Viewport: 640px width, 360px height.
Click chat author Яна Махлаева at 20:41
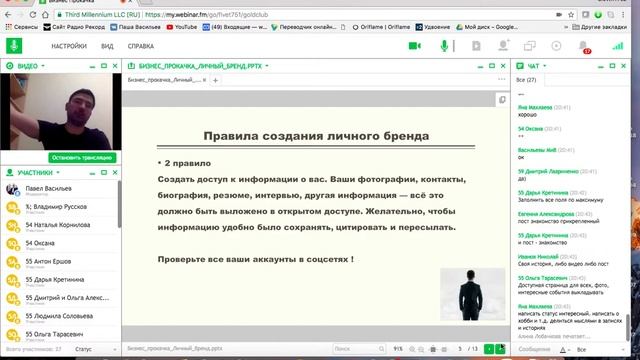tap(535, 107)
